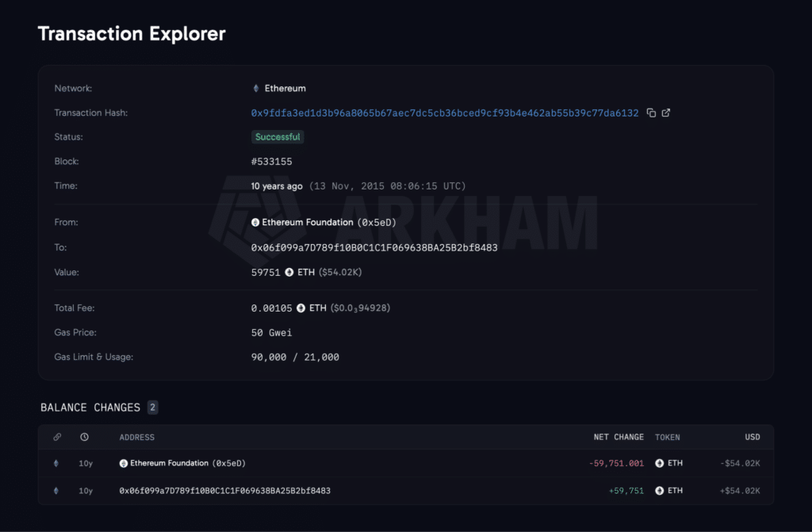Open address 0x06f099a7… in the Balance Changes table

(x=224, y=491)
